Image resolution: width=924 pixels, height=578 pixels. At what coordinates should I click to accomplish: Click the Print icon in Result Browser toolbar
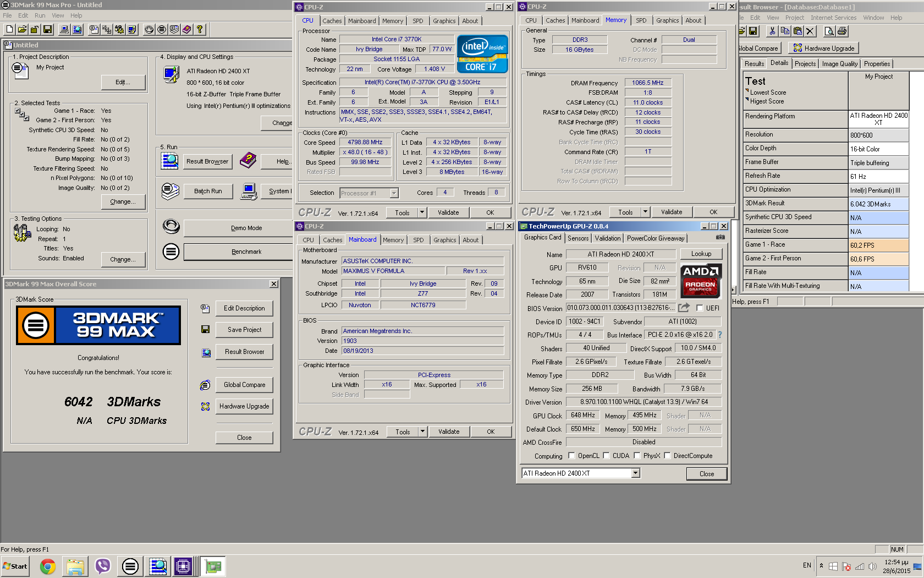pos(842,31)
